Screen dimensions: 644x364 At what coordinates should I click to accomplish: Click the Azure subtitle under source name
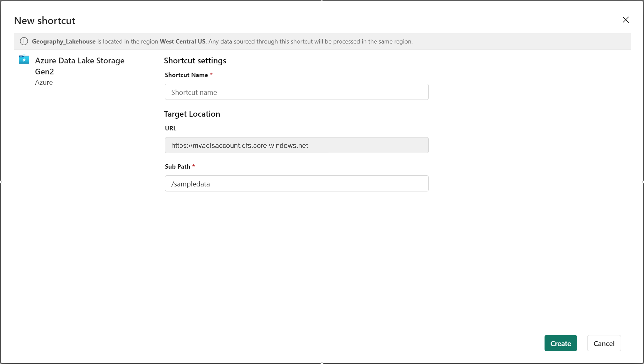44,83
